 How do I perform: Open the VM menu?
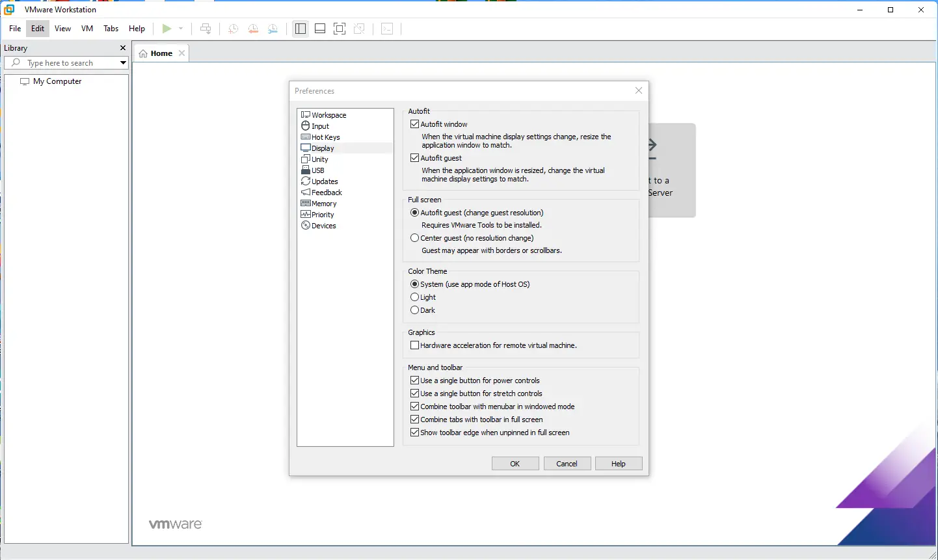[87, 29]
